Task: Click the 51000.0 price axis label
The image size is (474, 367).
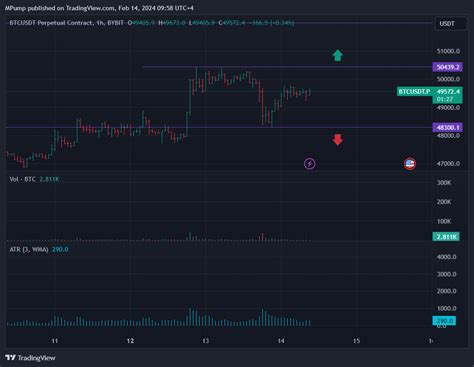Action: [x=448, y=51]
